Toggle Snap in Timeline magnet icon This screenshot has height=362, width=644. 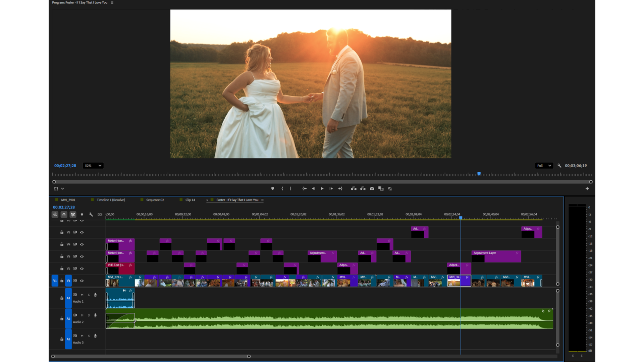(64, 215)
